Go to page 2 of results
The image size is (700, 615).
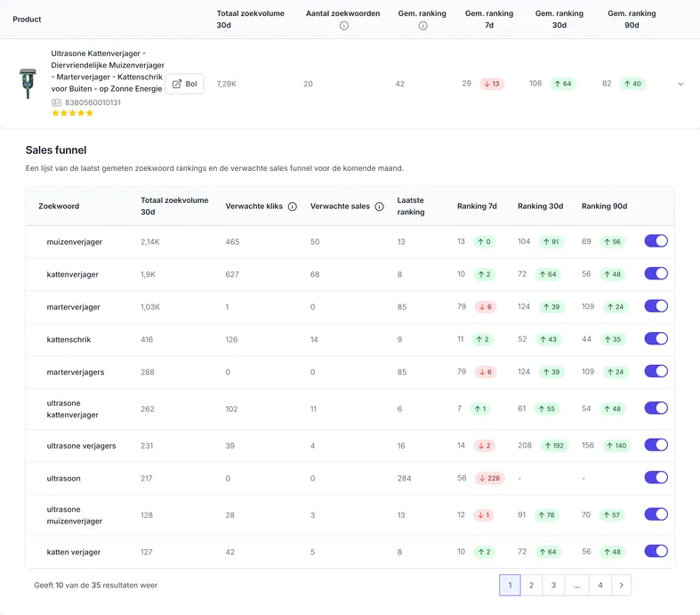tap(531, 585)
